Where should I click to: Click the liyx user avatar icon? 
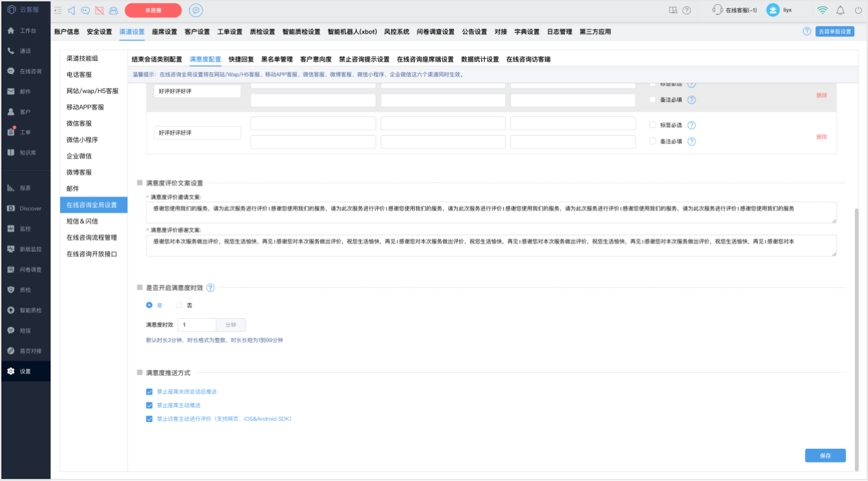click(773, 10)
